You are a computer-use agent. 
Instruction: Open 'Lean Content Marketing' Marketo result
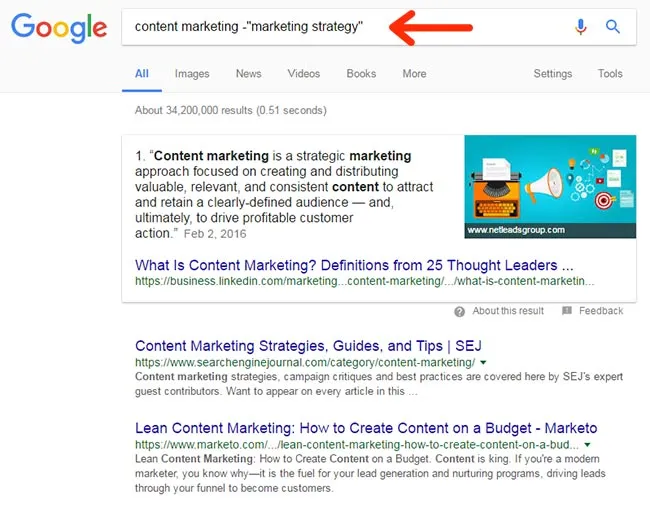(366, 428)
